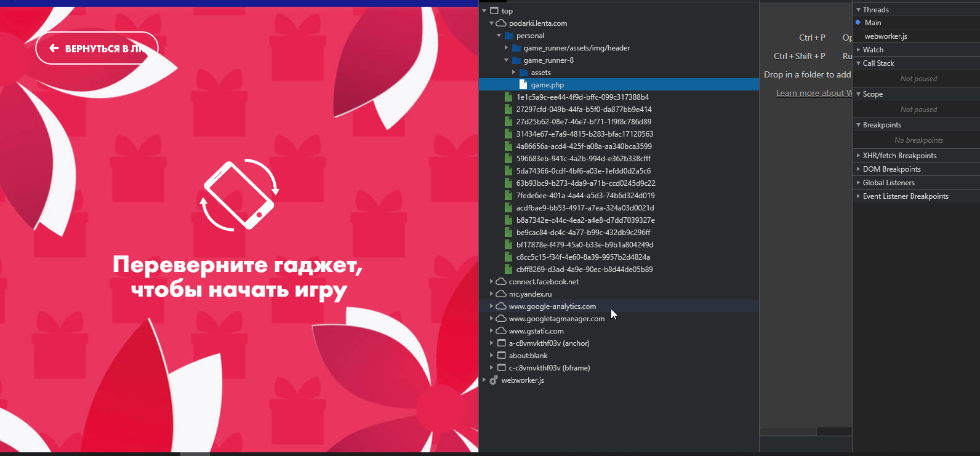
Task: Click the personal folder icon
Action: coord(509,36)
